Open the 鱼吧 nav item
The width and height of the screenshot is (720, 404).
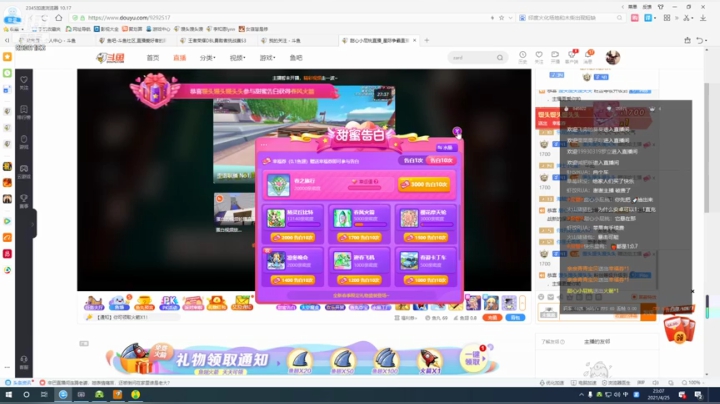[x=296, y=58]
